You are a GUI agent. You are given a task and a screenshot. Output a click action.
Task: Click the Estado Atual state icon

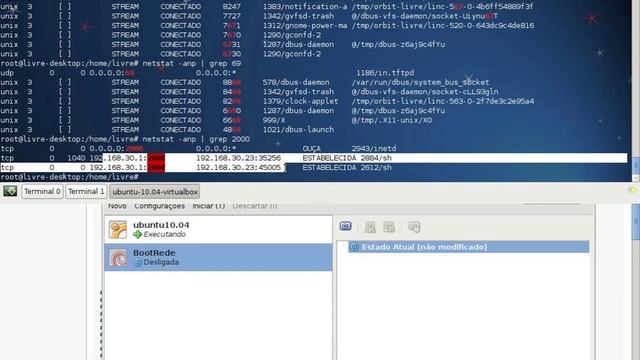tap(355, 247)
